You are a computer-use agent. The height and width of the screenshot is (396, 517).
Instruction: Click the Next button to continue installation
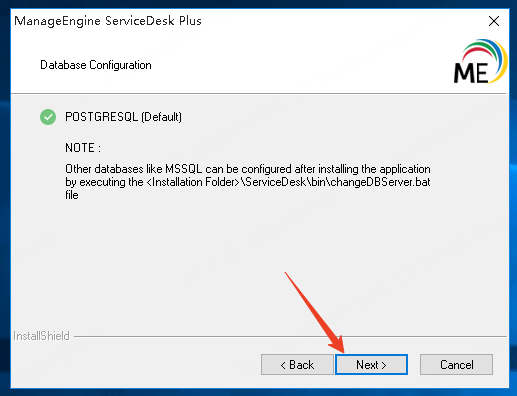[x=371, y=364]
